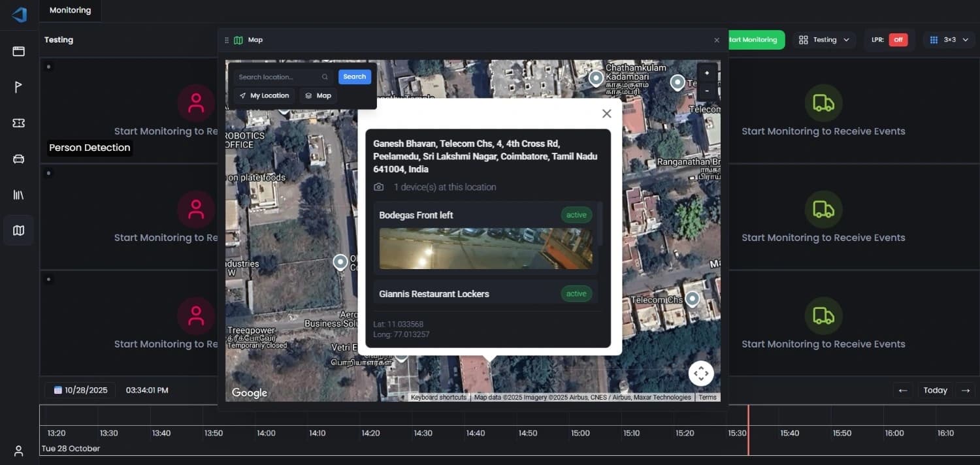980x465 pixels.
Task: Click the map zoom in plus button
Action: pyautogui.click(x=707, y=73)
